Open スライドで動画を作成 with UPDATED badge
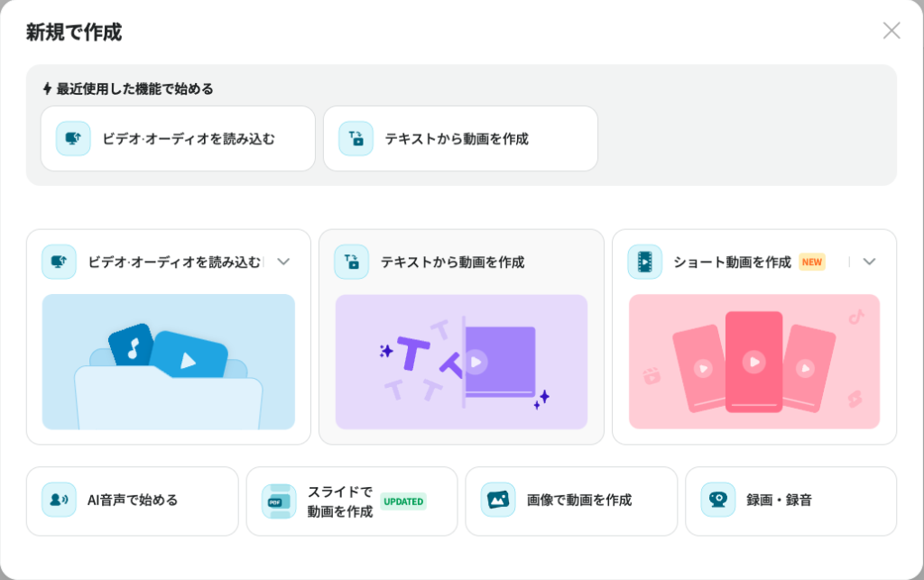Viewport: 924px width, 580px height. pyautogui.click(x=351, y=501)
